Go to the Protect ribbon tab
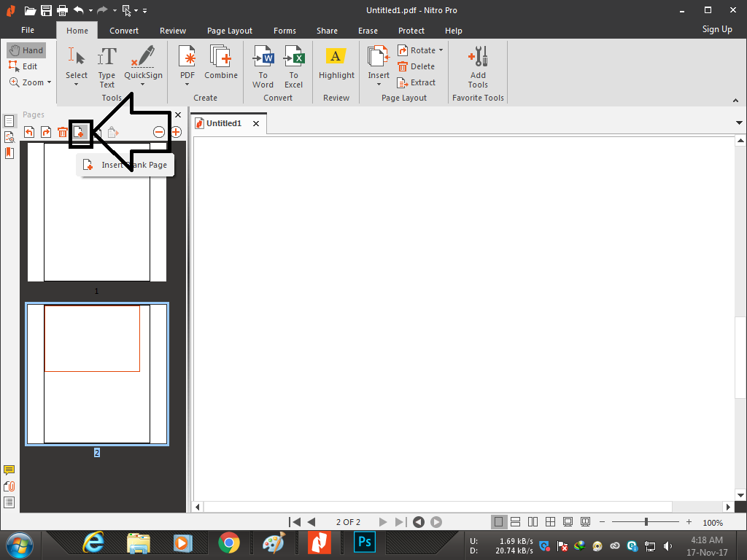 click(411, 31)
